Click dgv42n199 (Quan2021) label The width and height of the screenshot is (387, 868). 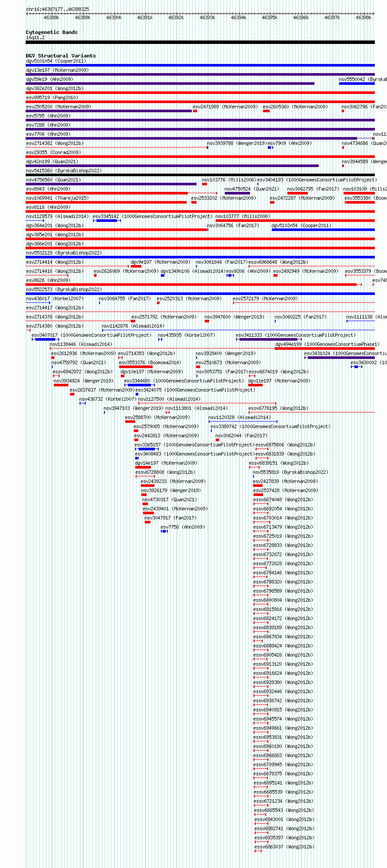(52, 161)
